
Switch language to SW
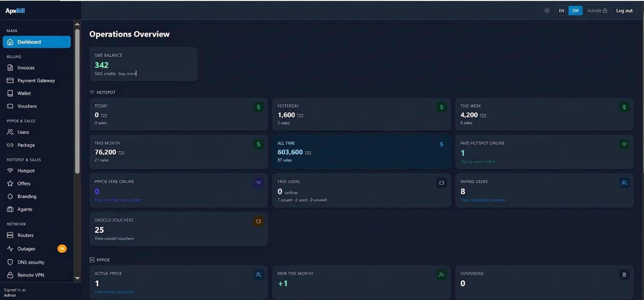click(575, 11)
